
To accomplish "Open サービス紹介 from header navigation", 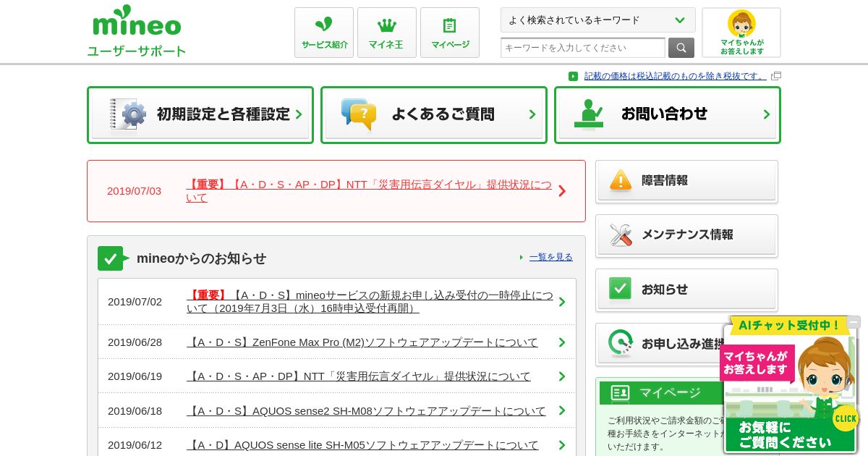I will click(x=324, y=33).
